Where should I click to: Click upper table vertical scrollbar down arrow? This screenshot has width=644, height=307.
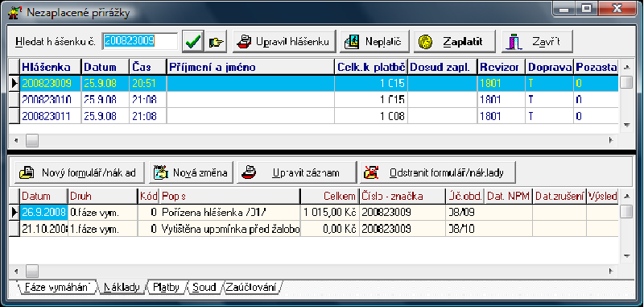tap(626, 126)
